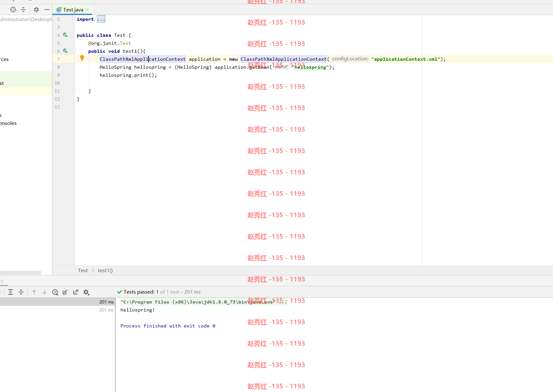553x392 pixels.
Task: Select the test1() breadcrumb
Action: tap(105, 270)
